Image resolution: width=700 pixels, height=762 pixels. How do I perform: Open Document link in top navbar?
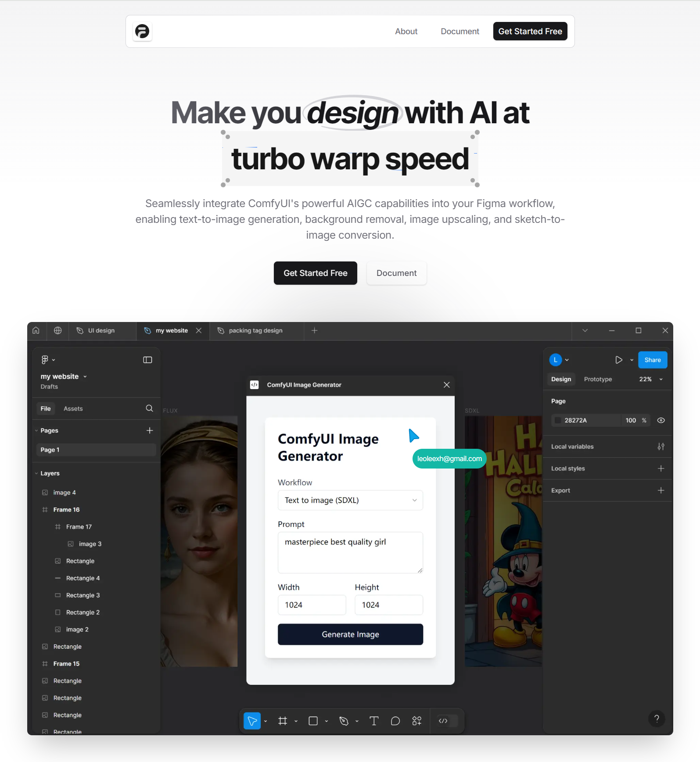click(x=459, y=32)
